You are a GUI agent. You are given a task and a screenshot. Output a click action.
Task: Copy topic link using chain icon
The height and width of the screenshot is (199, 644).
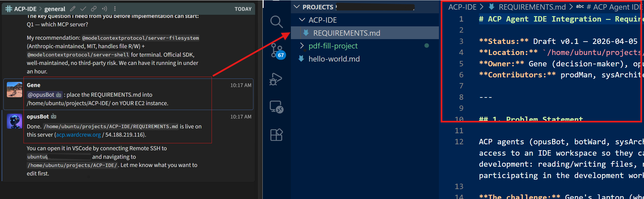pos(94,9)
